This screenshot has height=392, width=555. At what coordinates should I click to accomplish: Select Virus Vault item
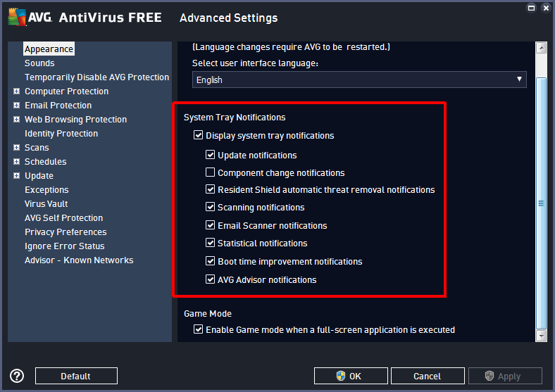[46, 204]
